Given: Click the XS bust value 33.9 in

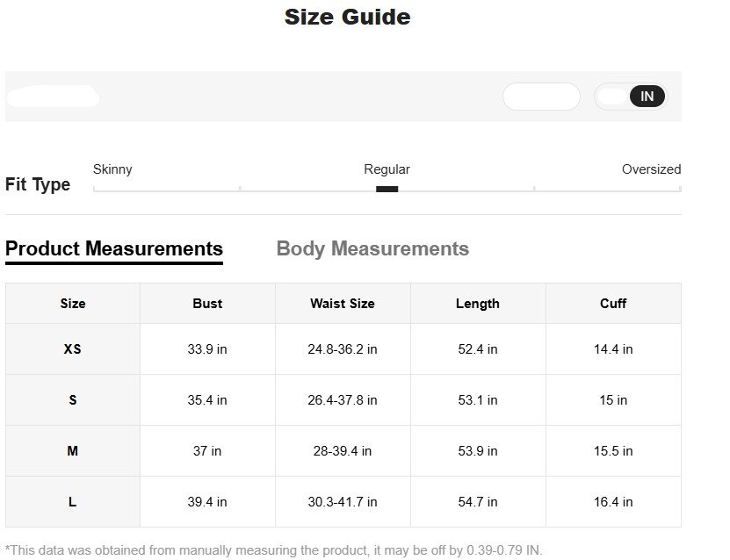Looking at the screenshot, I should tap(207, 349).
